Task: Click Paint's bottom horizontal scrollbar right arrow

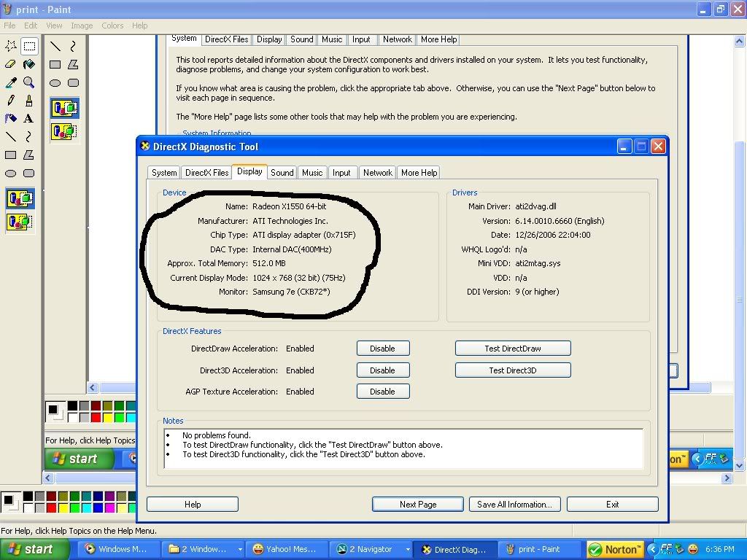Action: pos(727,478)
